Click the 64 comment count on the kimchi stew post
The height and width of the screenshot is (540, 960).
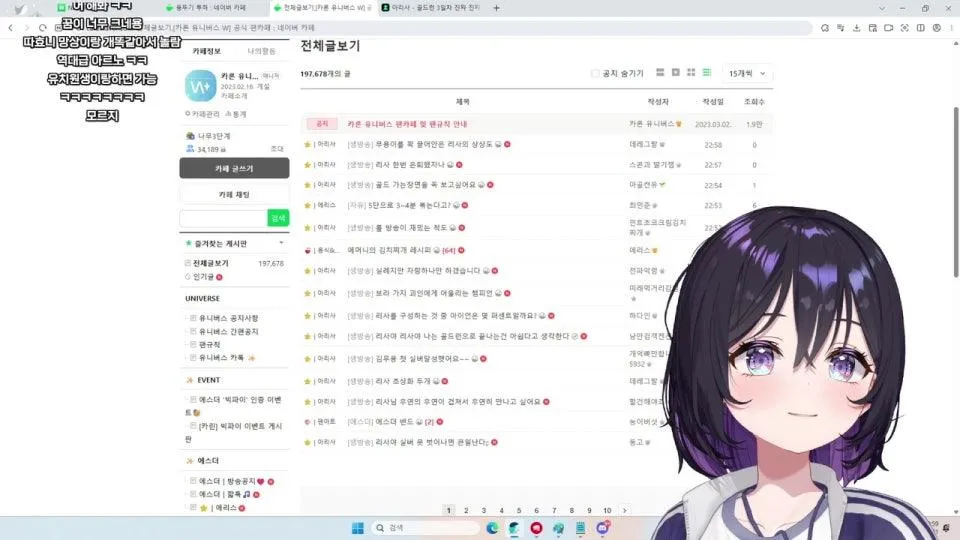pos(448,250)
